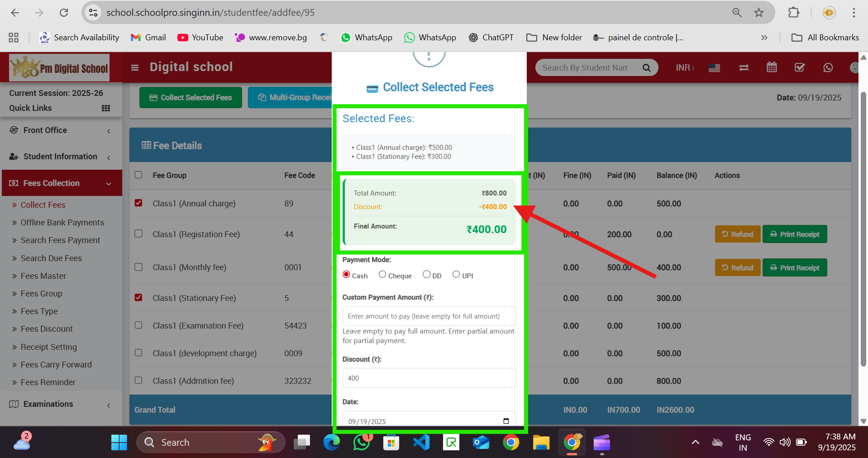Open Fees Master menu item
868x458 pixels.
[x=43, y=276]
